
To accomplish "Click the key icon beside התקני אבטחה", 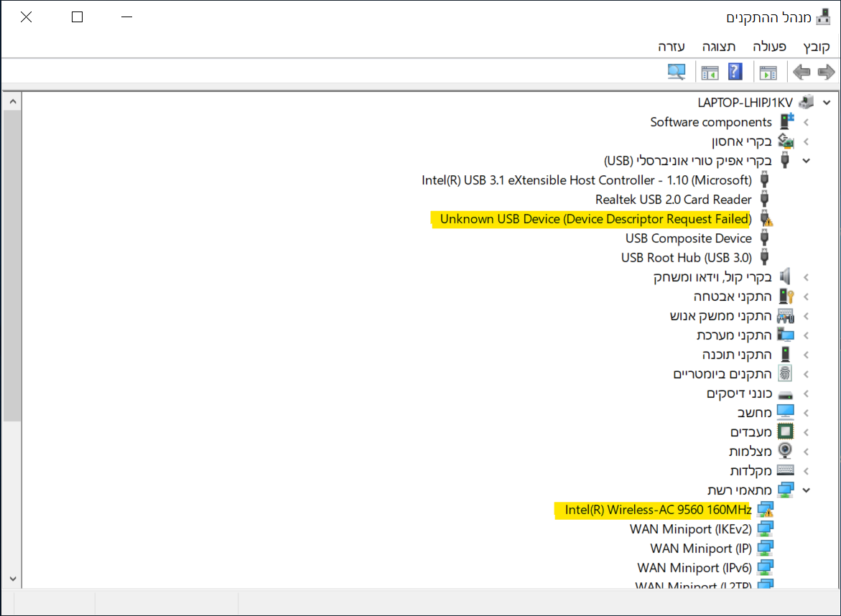I will tap(785, 296).
